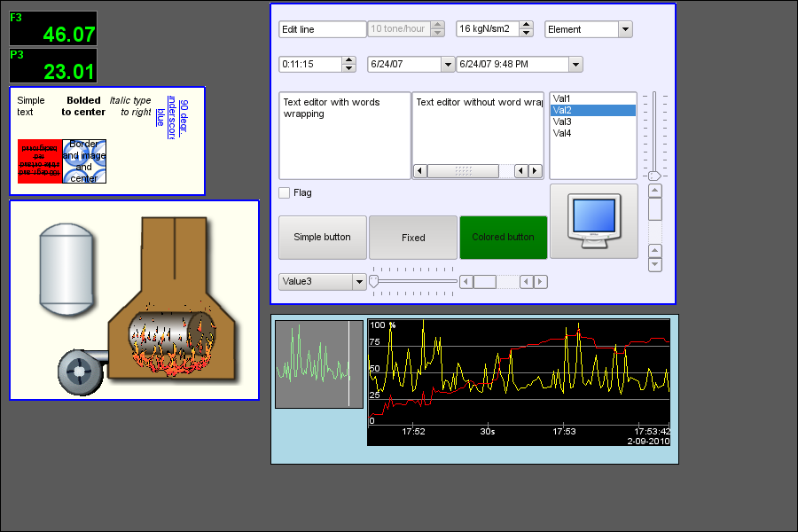Toggle the Flag checkbox

(285, 192)
